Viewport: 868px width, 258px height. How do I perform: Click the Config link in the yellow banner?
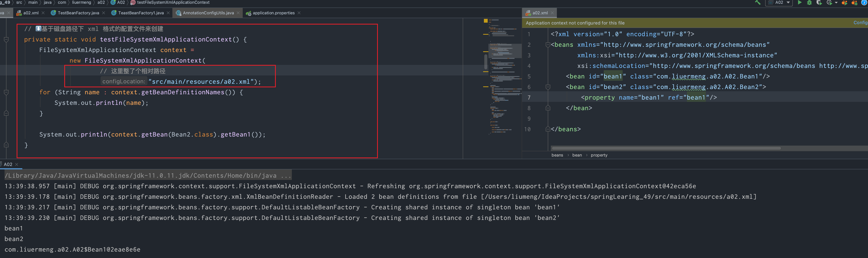click(860, 22)
